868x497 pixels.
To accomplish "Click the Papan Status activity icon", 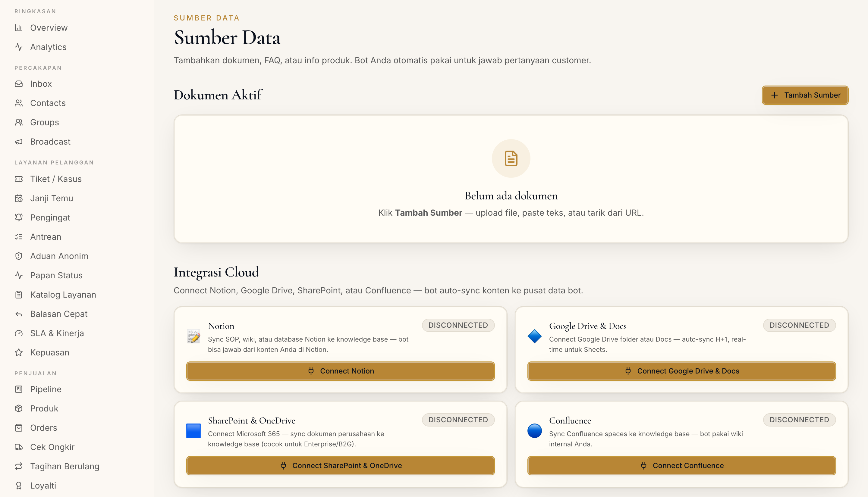I will click(19, 276).
